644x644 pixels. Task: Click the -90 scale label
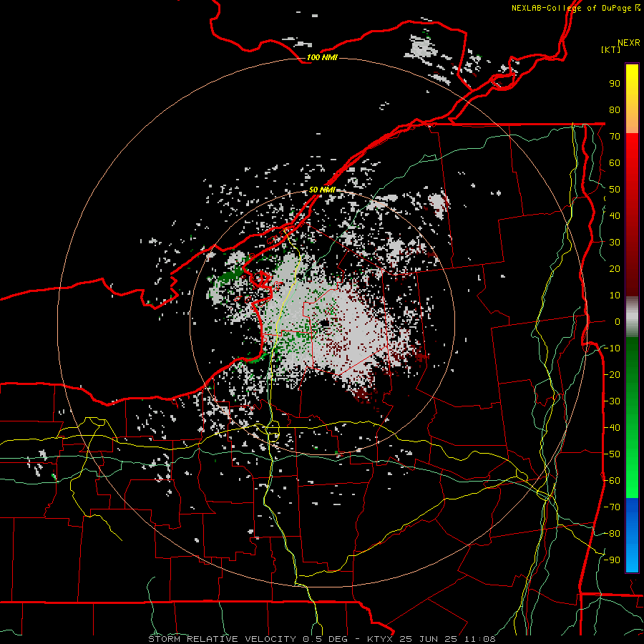pyautogui.click(x=612, y=560)
